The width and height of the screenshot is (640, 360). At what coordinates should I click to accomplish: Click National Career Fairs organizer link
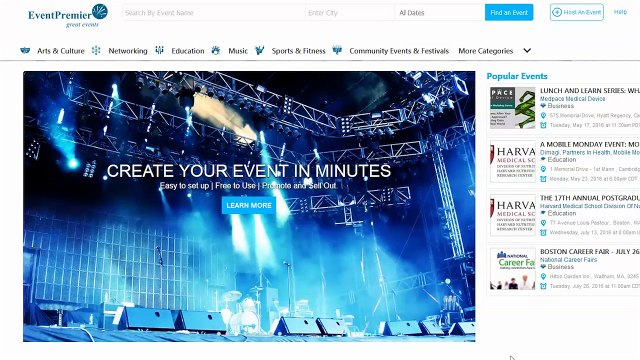point(568,260)
